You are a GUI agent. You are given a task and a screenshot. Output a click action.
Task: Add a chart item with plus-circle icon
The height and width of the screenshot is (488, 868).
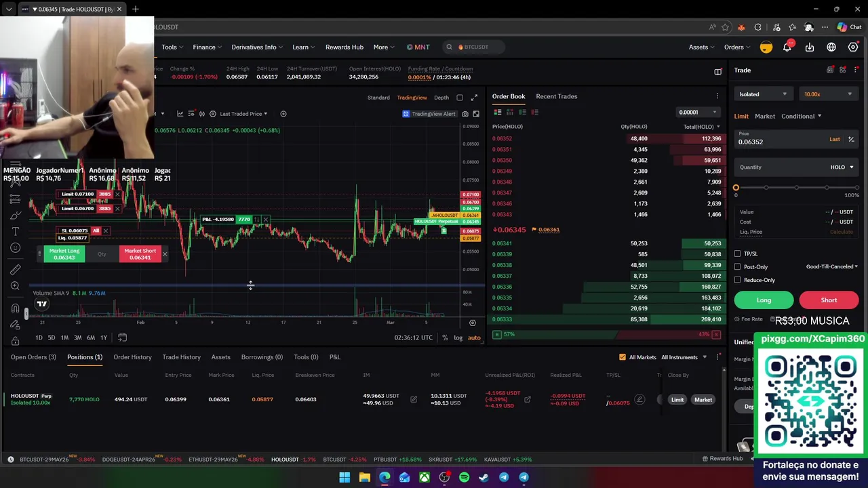283,114
